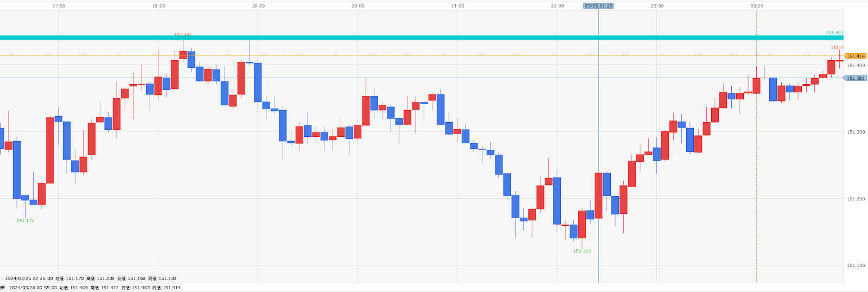The height and width of the screenshot is (292, 868).
Task: Click the red 151.441 high price label
Action: tap(183, 35)
